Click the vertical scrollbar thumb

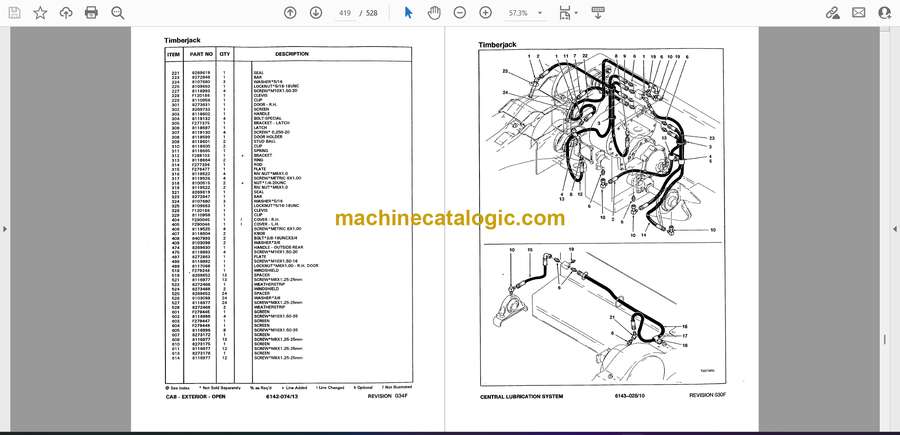(884, 339)
